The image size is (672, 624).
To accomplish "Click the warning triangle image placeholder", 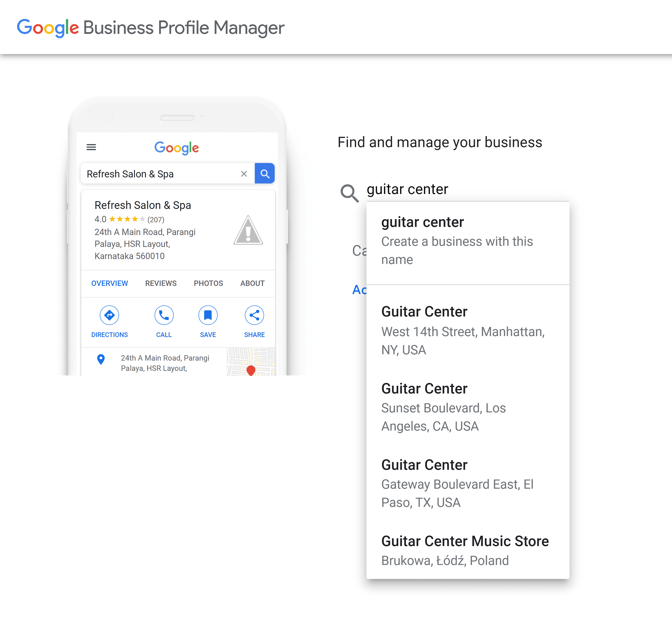I will (248, 230).
